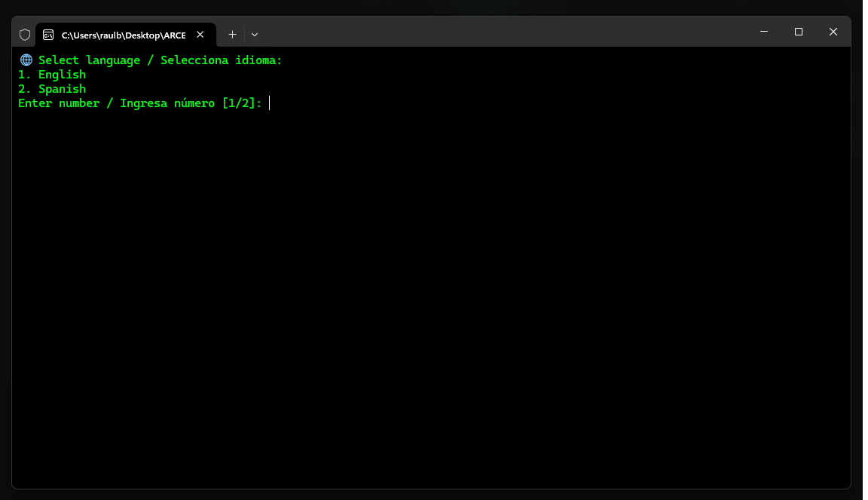Click the shield icon left of the tab

[x=25, y=35]
